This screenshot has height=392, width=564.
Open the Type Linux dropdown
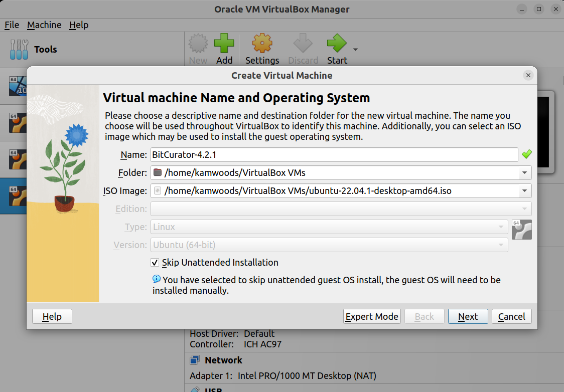329,227
